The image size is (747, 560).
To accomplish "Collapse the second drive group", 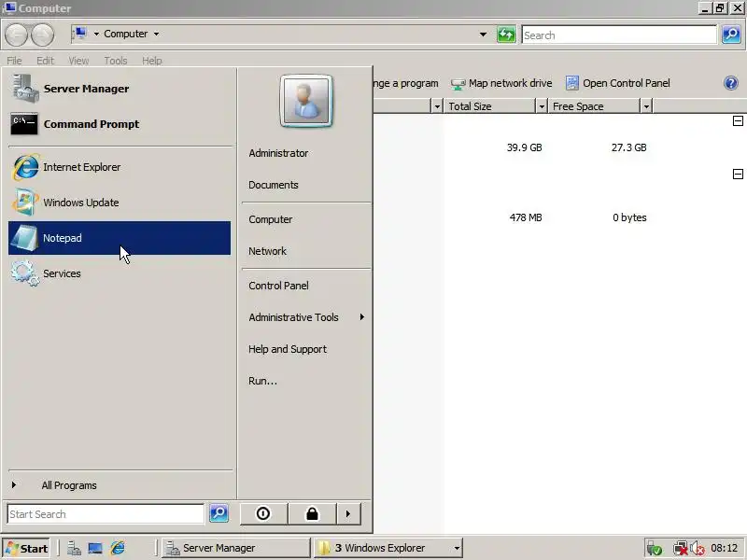I will click(738, 175).
